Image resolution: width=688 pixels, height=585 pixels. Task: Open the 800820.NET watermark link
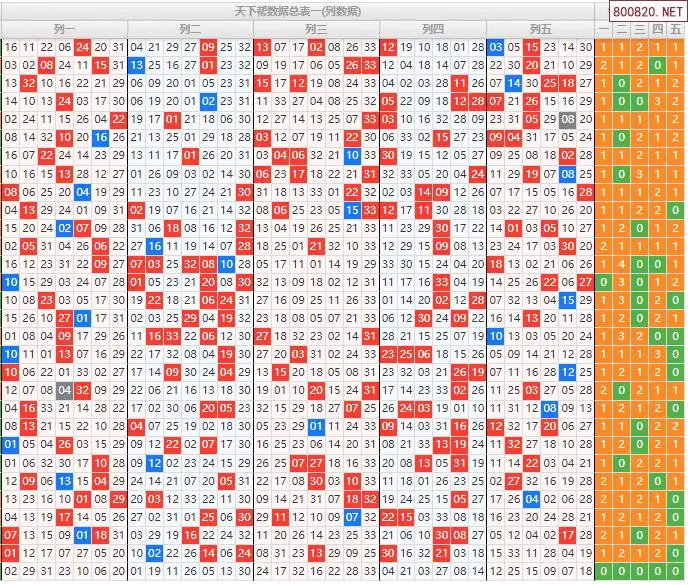point(648,12)
